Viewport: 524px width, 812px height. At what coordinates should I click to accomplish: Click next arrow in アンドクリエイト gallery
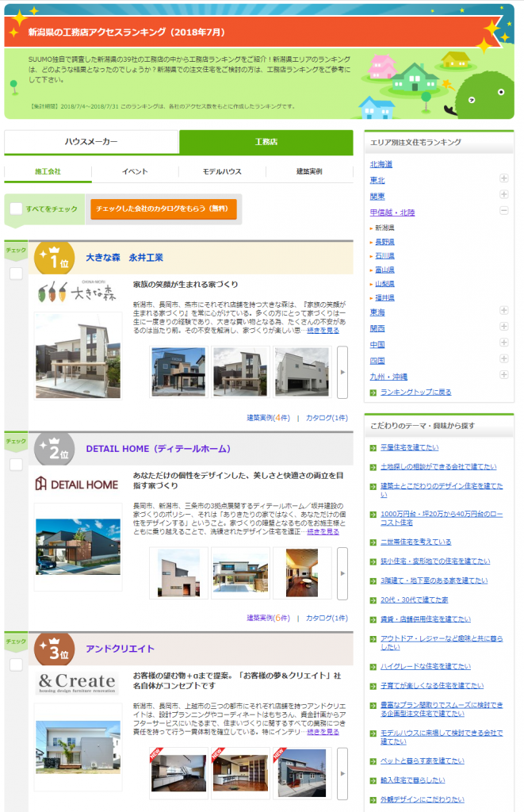(x=342, y=773)
